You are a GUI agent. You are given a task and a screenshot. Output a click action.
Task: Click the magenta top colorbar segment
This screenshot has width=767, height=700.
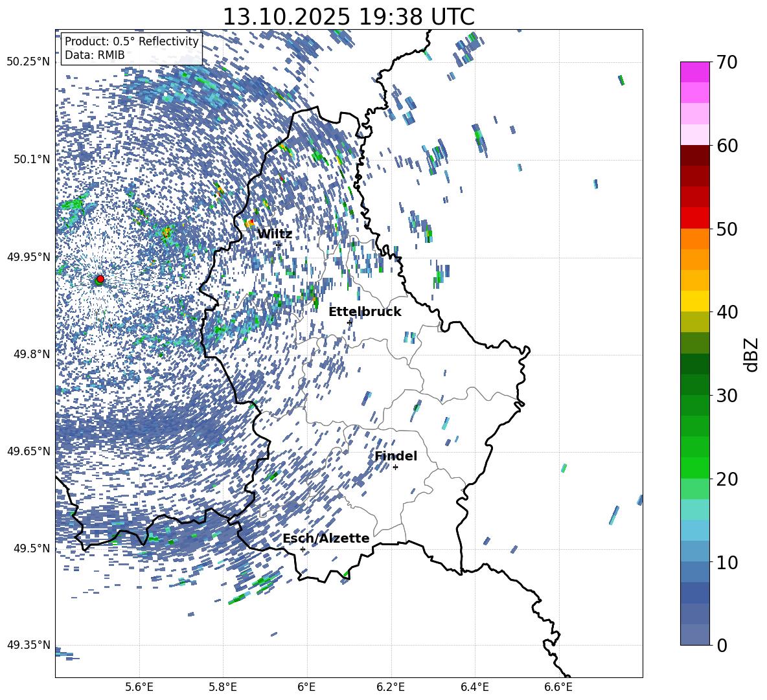pyautogui.click(x=694, y=73)
